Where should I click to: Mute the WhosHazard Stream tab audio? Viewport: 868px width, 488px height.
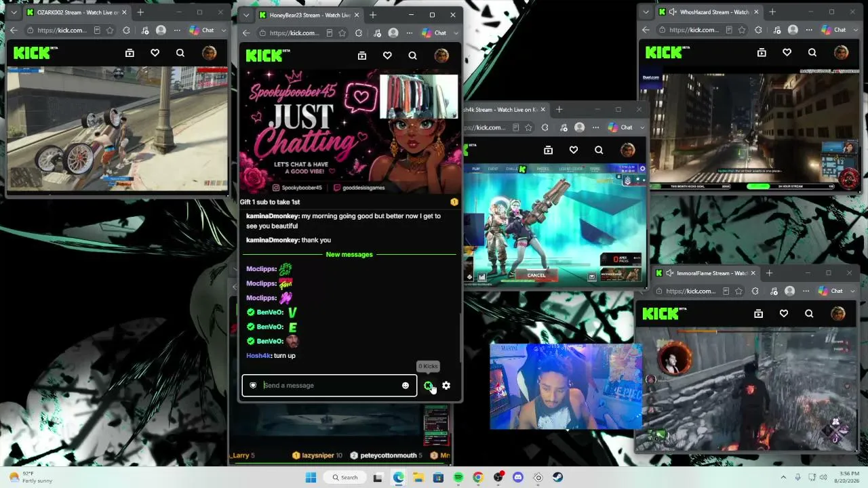(x=673, y=12)
